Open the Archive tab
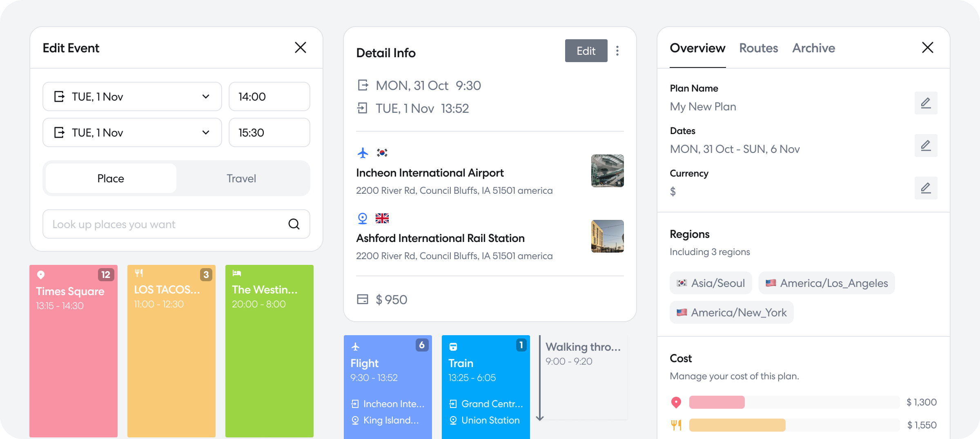The image size is (980, 439). [x=814, y=48]
